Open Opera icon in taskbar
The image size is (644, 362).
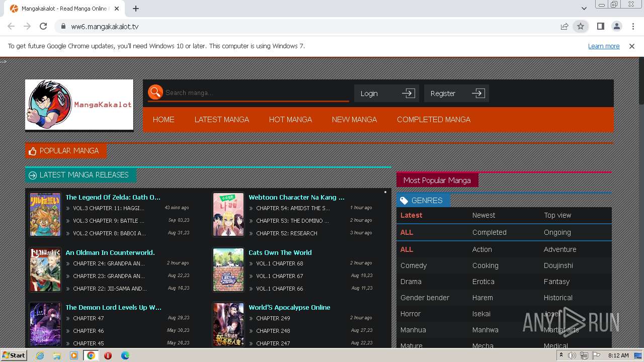[108, 355]
